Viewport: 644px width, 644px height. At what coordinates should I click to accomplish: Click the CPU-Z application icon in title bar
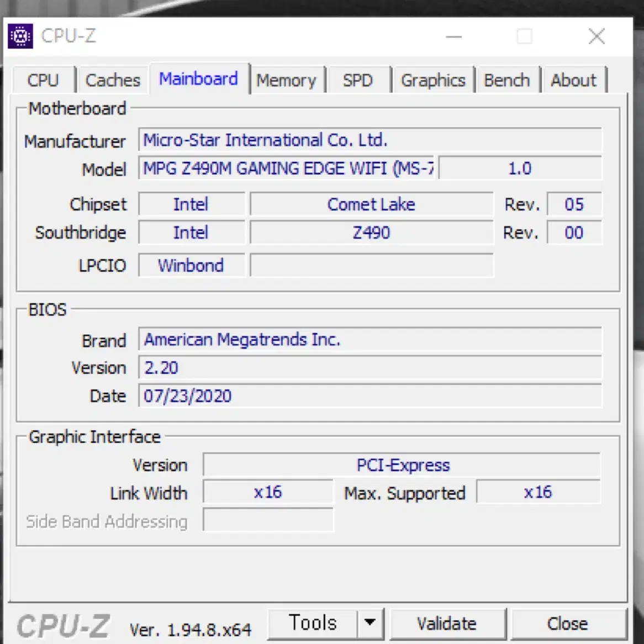pos(20,36)
